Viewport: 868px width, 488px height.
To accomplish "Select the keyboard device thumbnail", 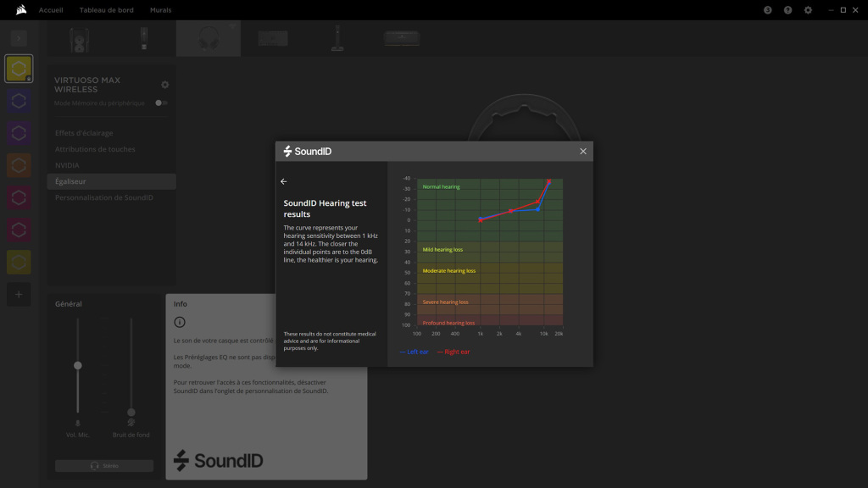I will click(x=273, y=39).
